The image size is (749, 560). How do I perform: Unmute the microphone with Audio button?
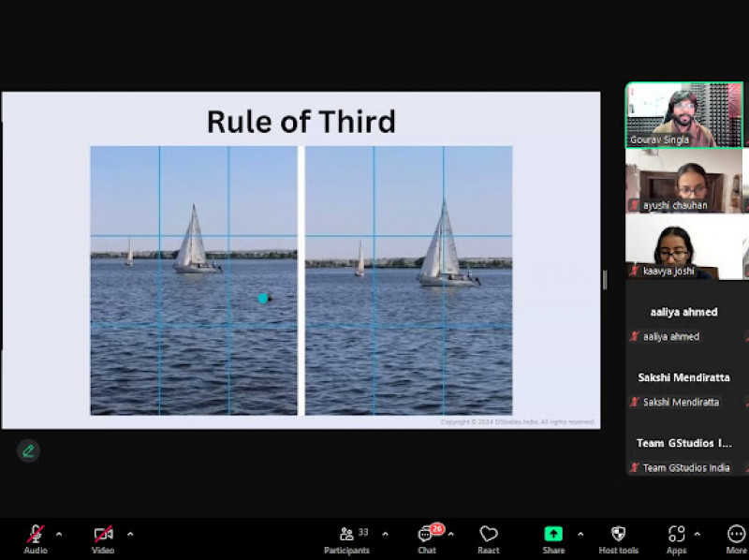[36, 535]
